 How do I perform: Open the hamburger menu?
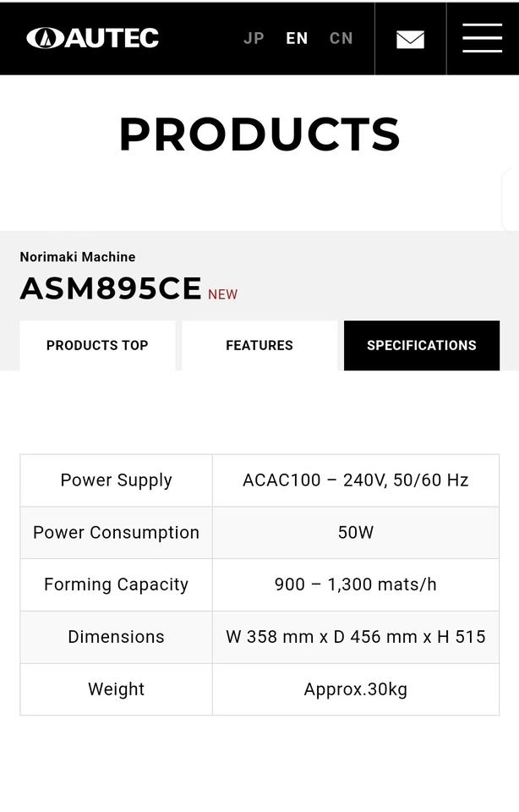483,38
